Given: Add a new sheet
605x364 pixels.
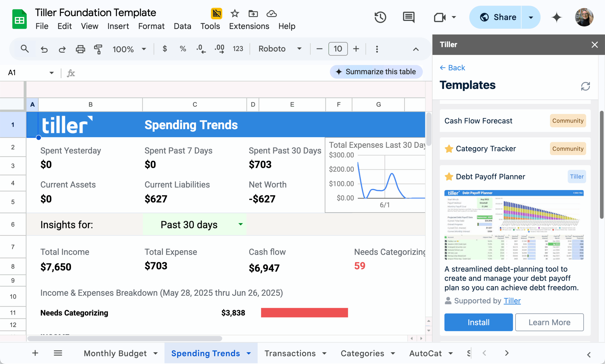Looking at the screenshot, I should [35, 353].
